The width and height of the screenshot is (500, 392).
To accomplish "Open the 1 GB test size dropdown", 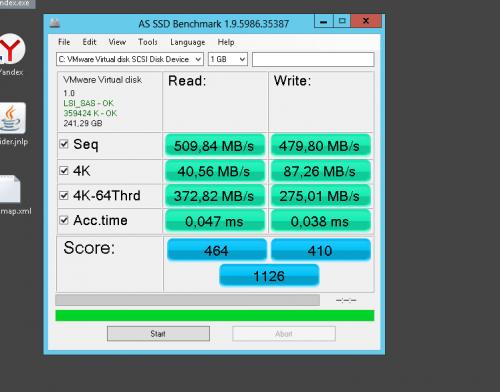I will 228,59.
